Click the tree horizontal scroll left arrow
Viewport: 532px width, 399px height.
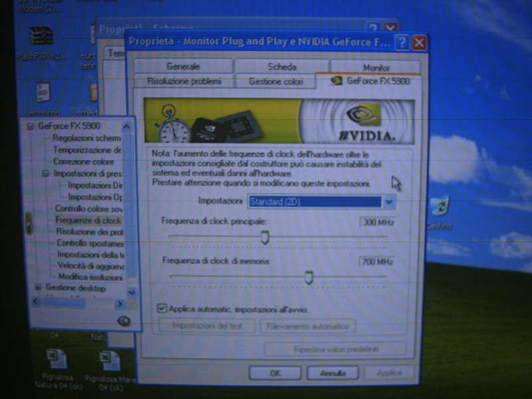pos(36,301)
